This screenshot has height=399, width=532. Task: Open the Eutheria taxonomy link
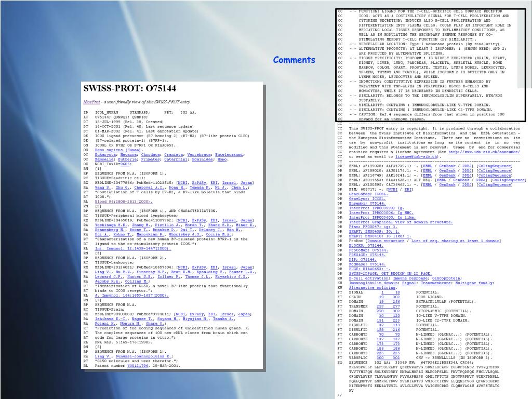(x=128, y=159)
